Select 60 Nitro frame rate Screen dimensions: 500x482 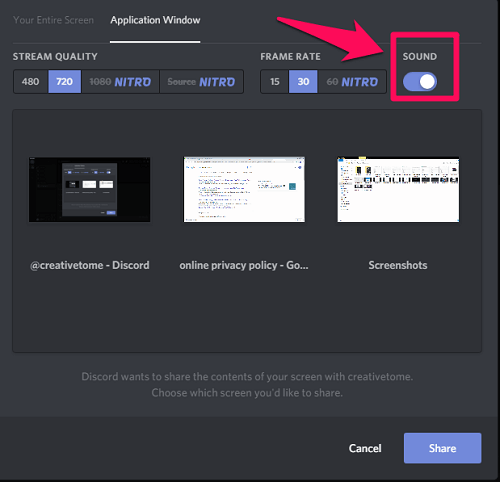tap(352, 82)
